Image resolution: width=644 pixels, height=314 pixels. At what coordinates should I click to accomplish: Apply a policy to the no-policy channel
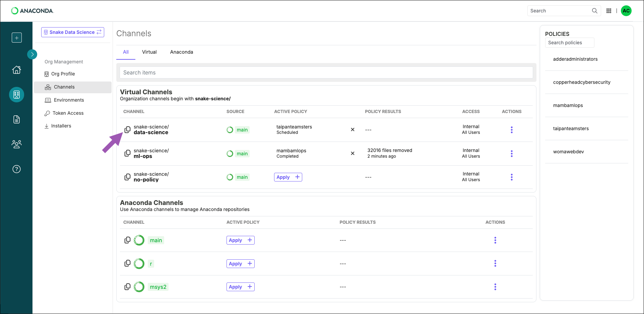tap(288, 177)
